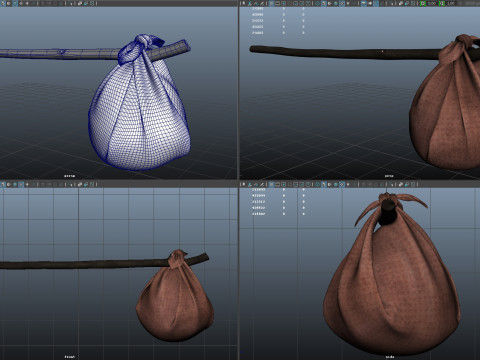Image resolution: width=480 pixels, height=360 pixels.
Task: Toggle Isolate Select in top-left wireframe panel
Action: coord(70,3)
